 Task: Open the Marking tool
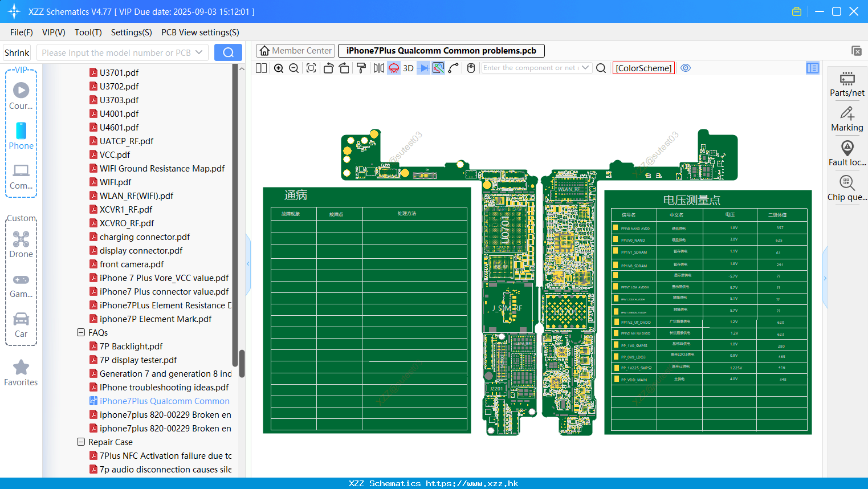[847, 119]
